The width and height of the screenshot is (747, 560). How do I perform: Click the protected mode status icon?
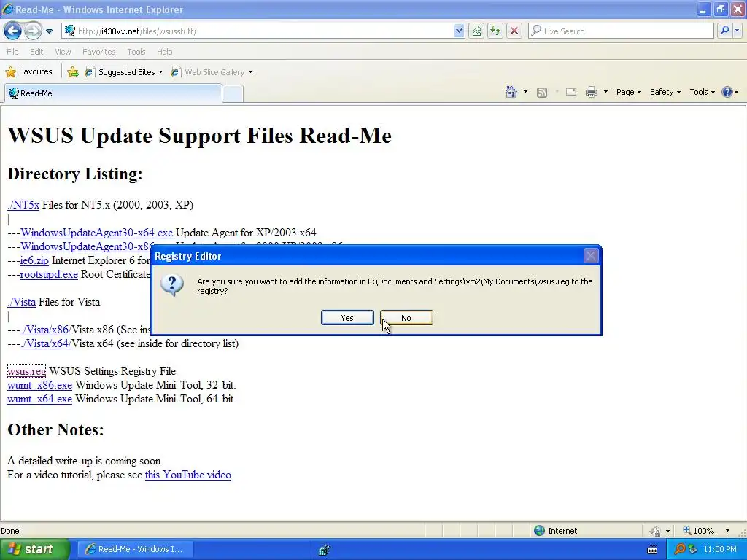coord(656,531)
